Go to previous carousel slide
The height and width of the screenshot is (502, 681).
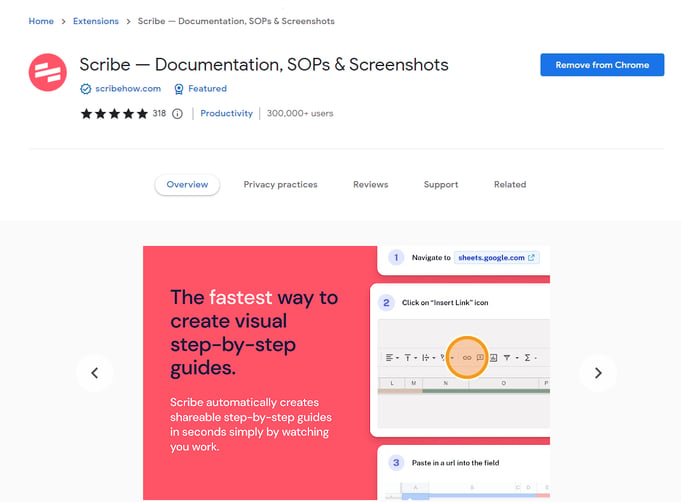95,373
